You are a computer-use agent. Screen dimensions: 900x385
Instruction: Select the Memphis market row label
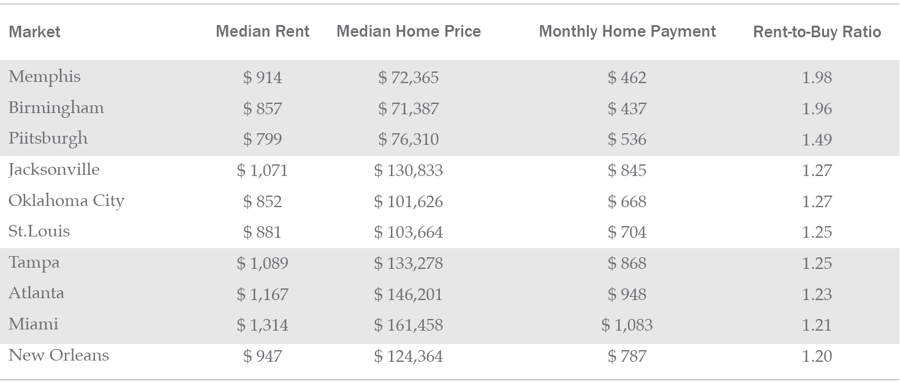(45, 77)
